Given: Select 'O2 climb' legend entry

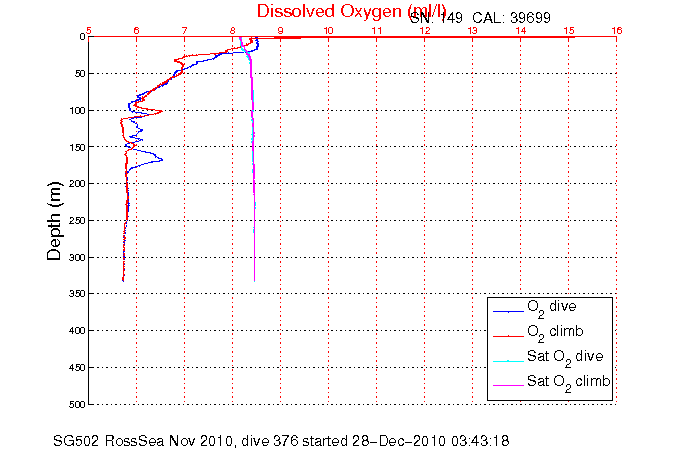Looking at the screenshot, I should [555, 332].
